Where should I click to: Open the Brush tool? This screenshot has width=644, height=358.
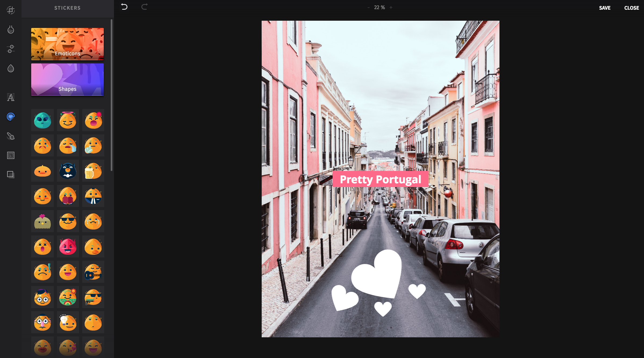(11, 136)
